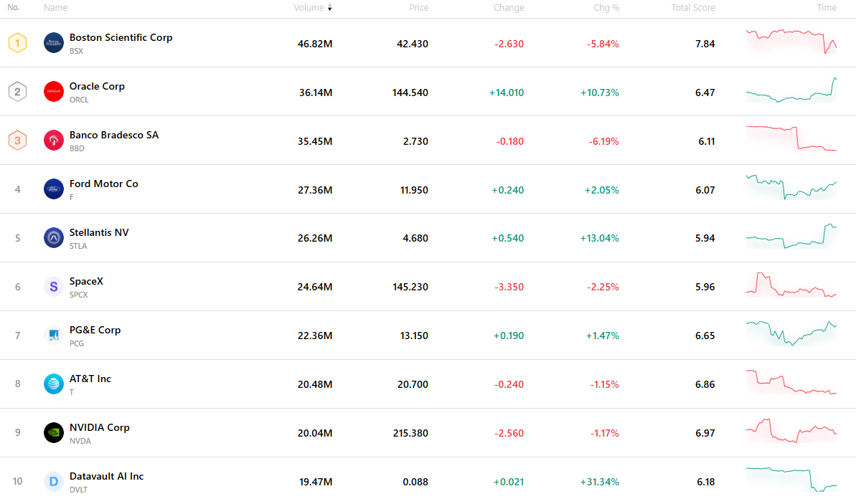Click the Stellantis NV logo icon
Viewport: 856px width, 504px height.
[x=54, y=238]
